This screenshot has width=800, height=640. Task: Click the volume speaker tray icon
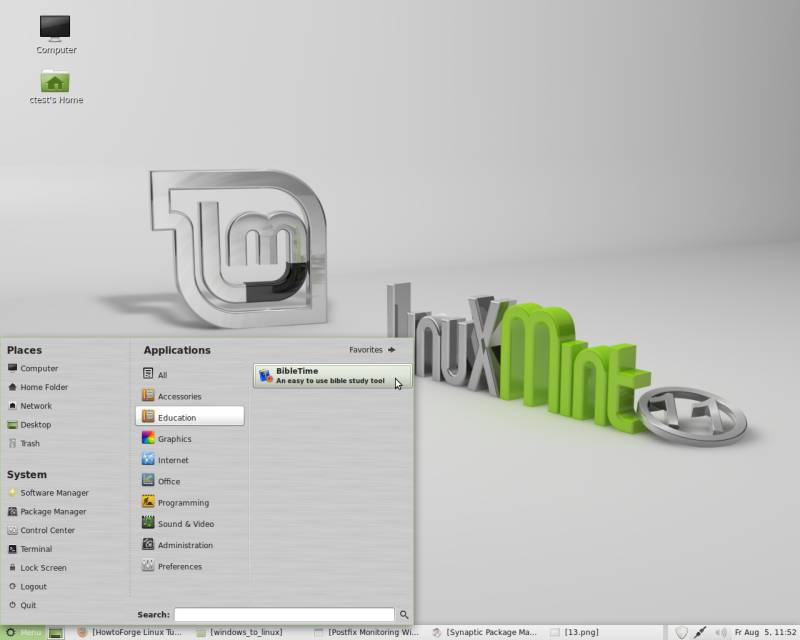click(x=720, y=633)
